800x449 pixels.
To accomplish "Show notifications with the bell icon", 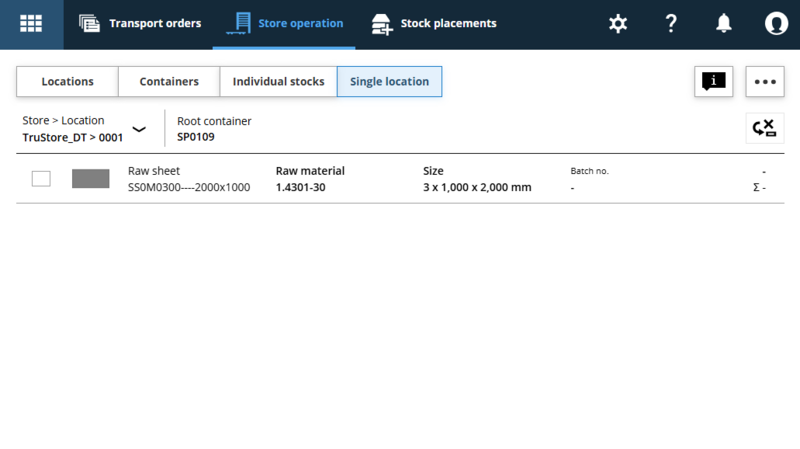I will (723, 23).
